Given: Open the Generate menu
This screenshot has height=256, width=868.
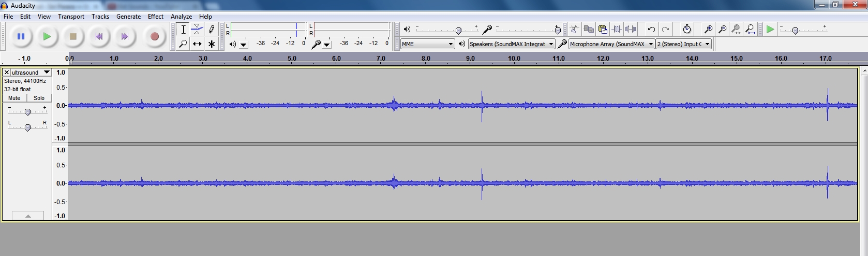Looking at the screenshot, I should tap(128, 17).
